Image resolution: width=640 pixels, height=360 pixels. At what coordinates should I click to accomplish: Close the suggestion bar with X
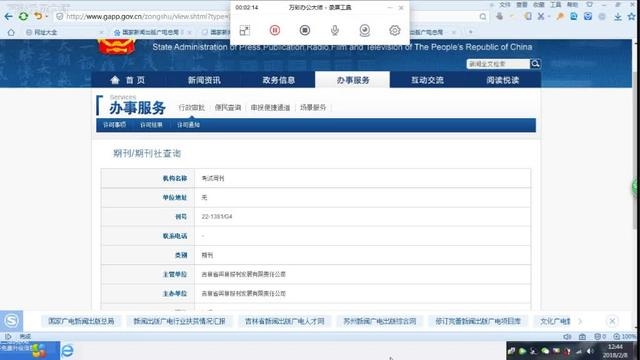pos(612,321)
